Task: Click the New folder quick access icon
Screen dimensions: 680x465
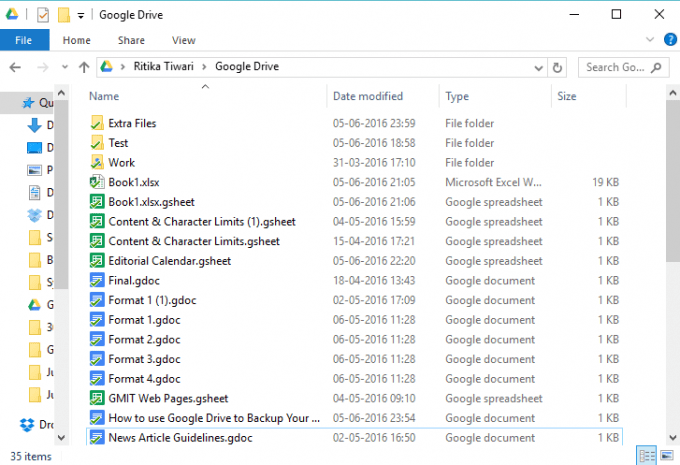Action: (x=64, y=15)
